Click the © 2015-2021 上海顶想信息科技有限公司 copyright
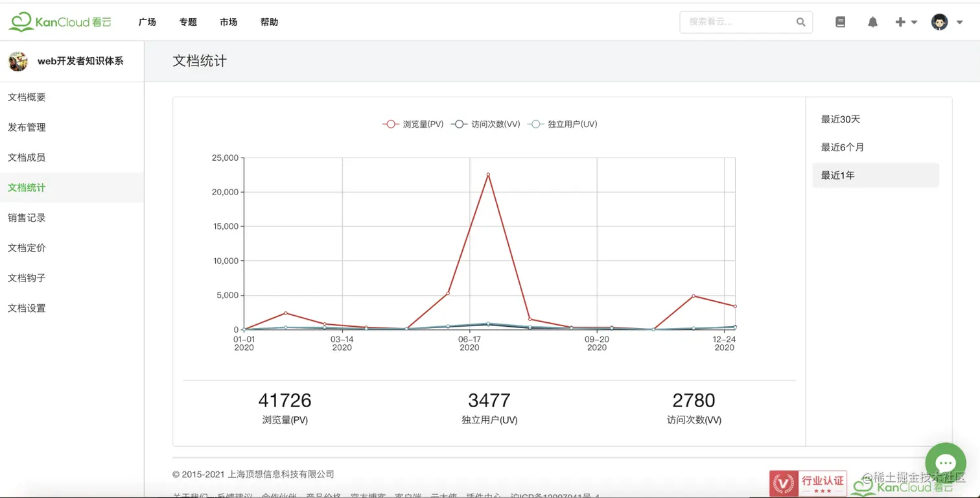Viewport: 980px width, 498px height. pos(253,475)
